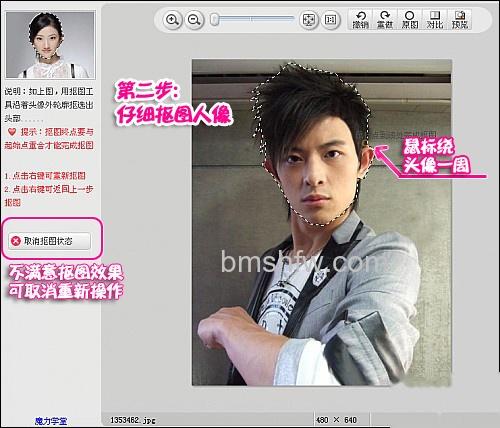Viewport: 500px width, 428px height.
Task: Click the zoom out magnifier icon
Action: (x=194, y=20)
